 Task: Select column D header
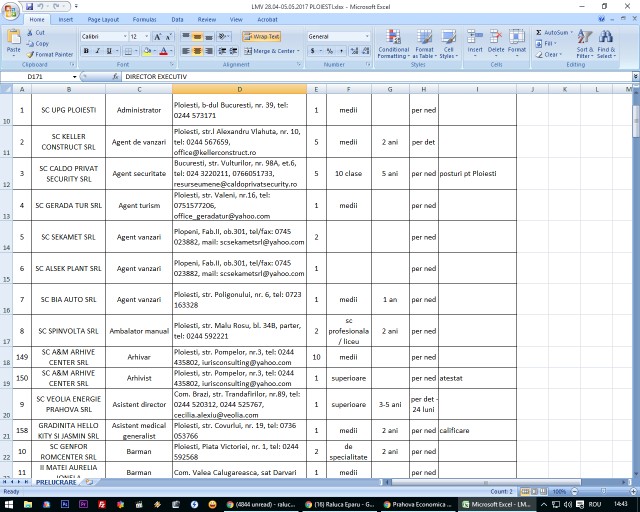[x=239, y=89]
